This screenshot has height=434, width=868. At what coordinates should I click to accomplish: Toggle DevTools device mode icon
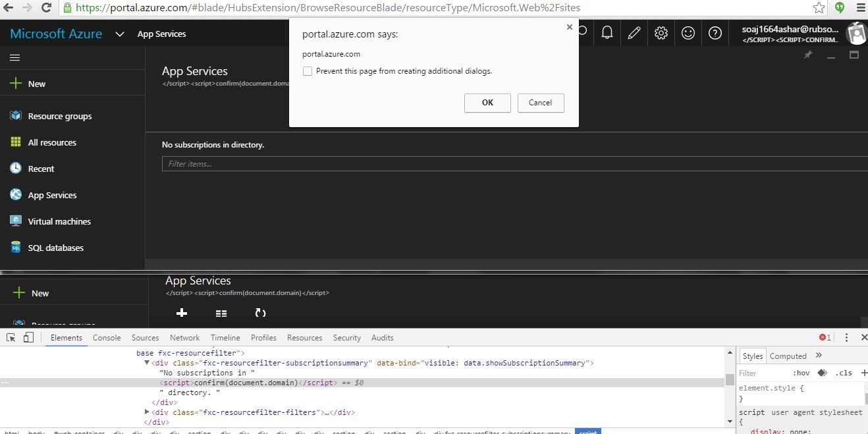click(28, 337)
